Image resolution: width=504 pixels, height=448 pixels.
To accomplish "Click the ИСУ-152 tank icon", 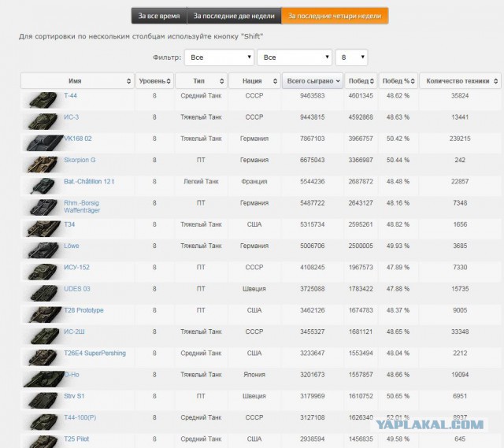I will (43, 272).
